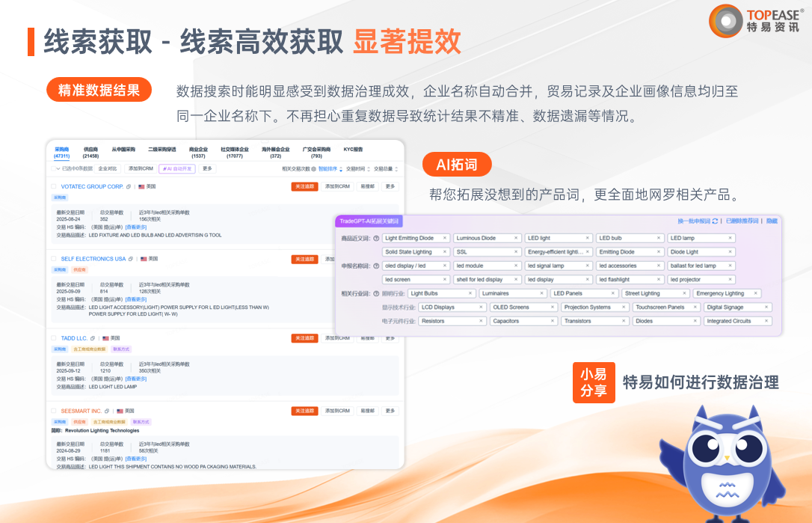The height and width of the screenshot is (523, 812).
Task: Click 关注追踪 for VOTATEC GROUP CORP.
Action: coord(306,186)
